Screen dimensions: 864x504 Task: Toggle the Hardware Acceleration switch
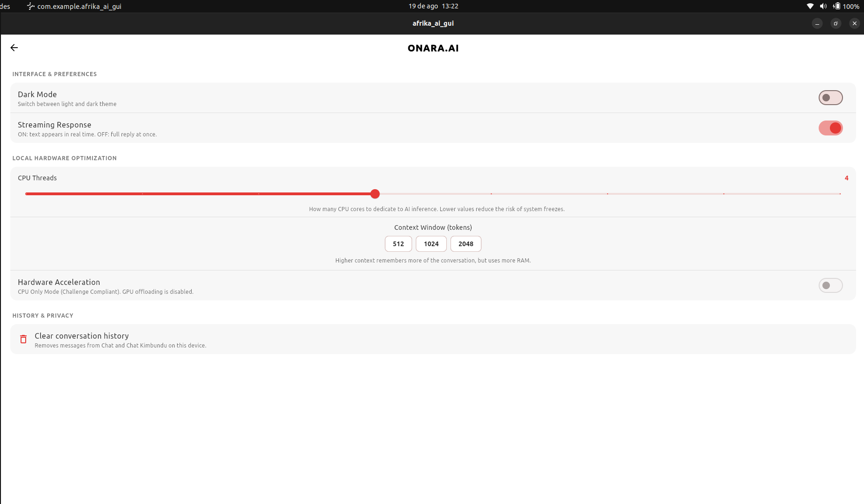coord(830,285)
